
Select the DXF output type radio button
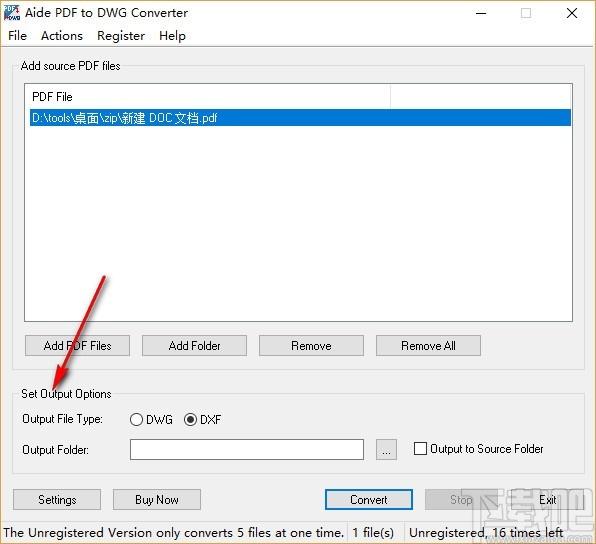point(190,420)
